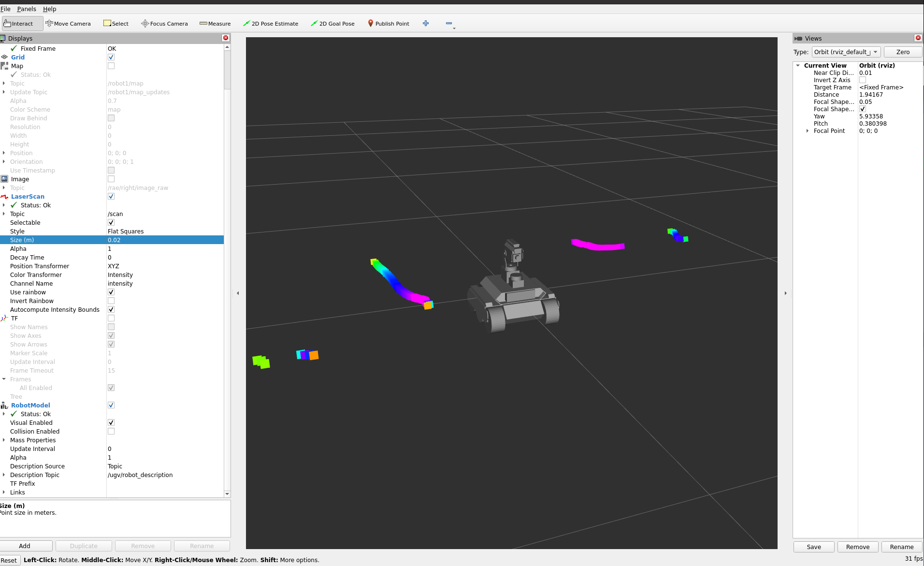Disable the Grid display checkbox
924x566 pixels.
tap(111, 57)
